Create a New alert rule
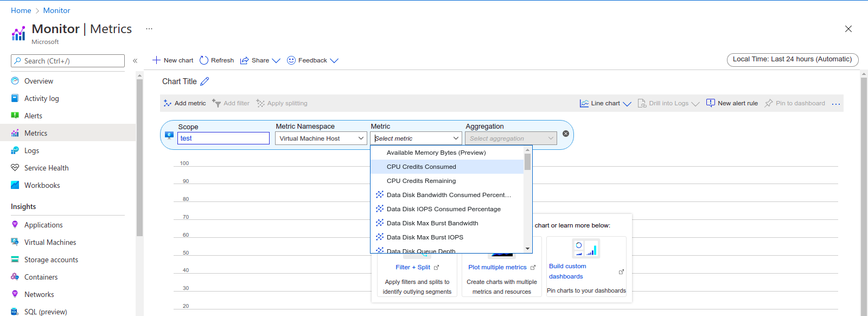The width and height of the screenshot is (868, 316). point(732,103)
